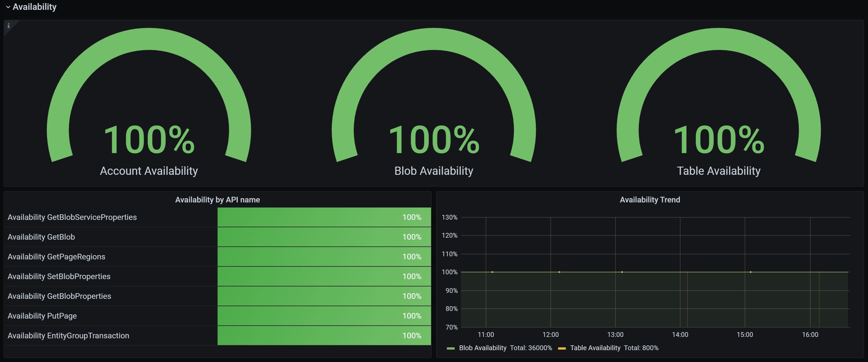Click the panel info icon
Screen dimensions: 868x362
pos(8,26)
